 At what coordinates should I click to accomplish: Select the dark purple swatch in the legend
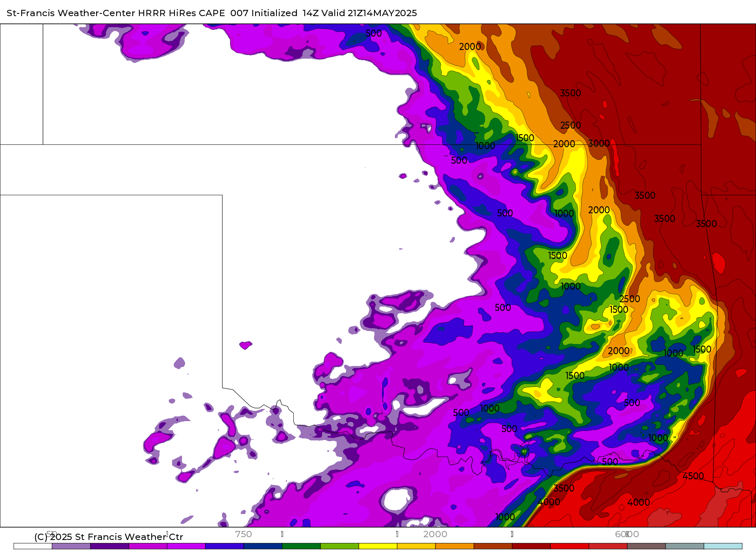tap(109, 546)
